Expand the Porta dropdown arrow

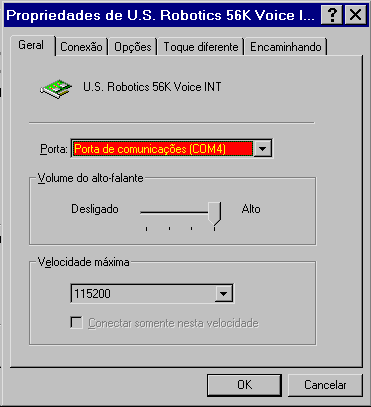[263, 149]
